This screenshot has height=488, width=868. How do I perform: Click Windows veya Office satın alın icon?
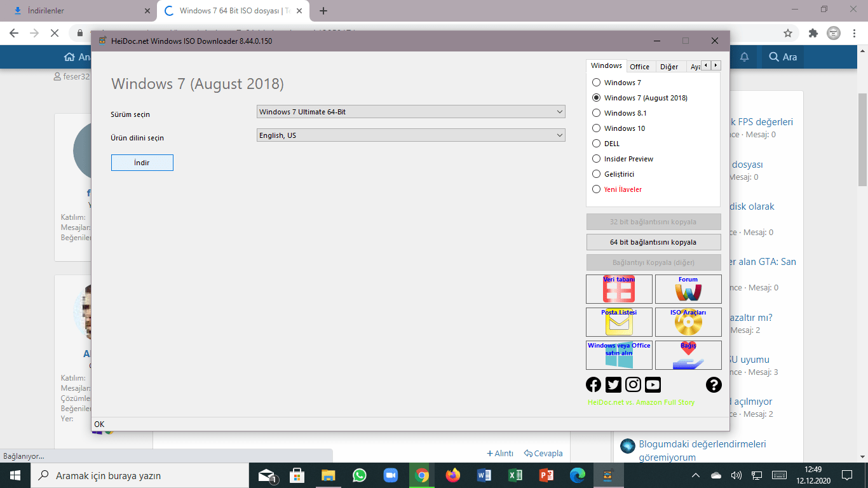[x=619, y=355]
